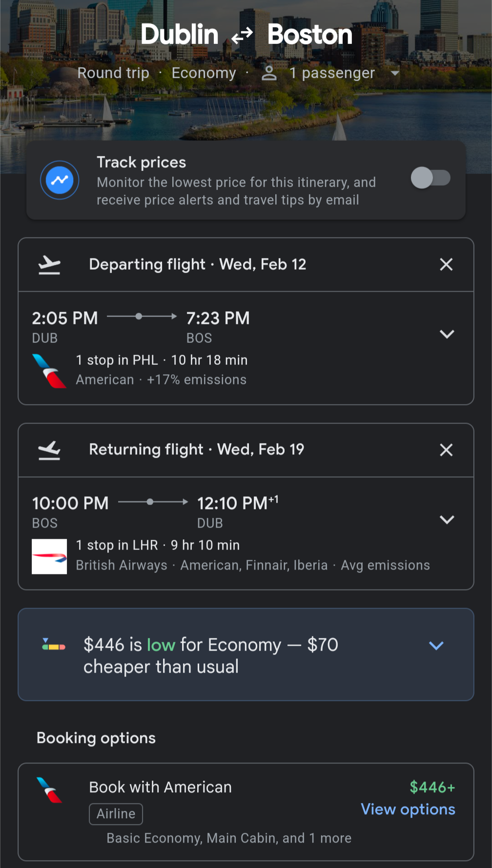
Task: Click the price level gauge icon
Action: point(54,645)
